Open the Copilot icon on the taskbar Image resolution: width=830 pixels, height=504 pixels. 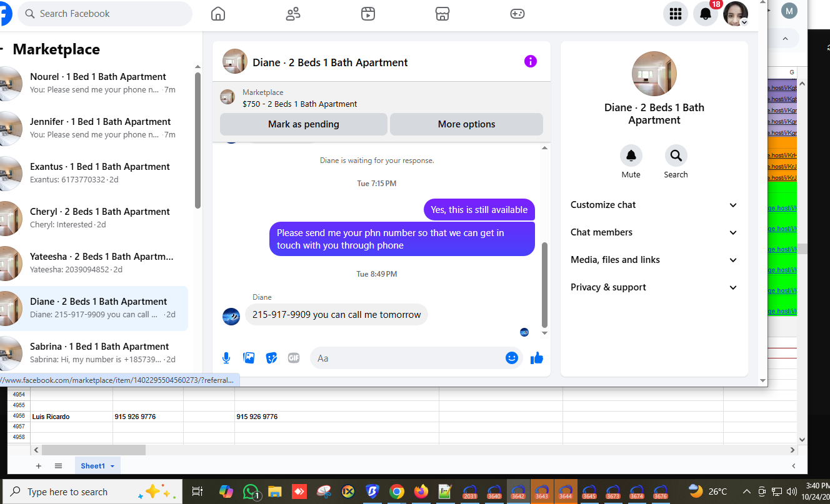pos(226,492)
